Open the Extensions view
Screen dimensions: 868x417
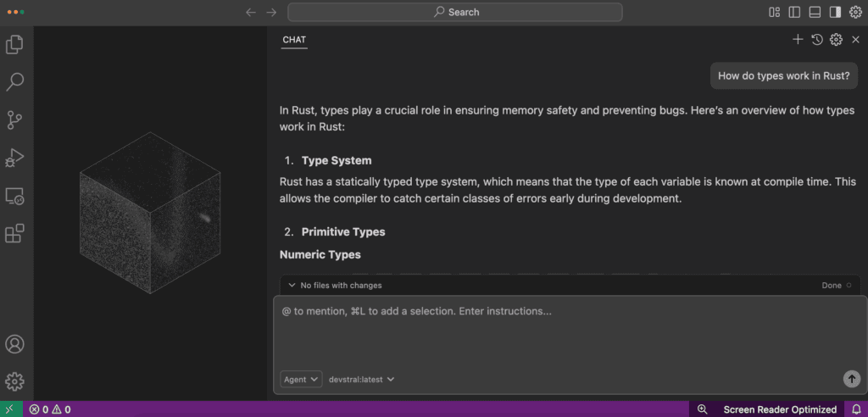click(x=14, y=234)
